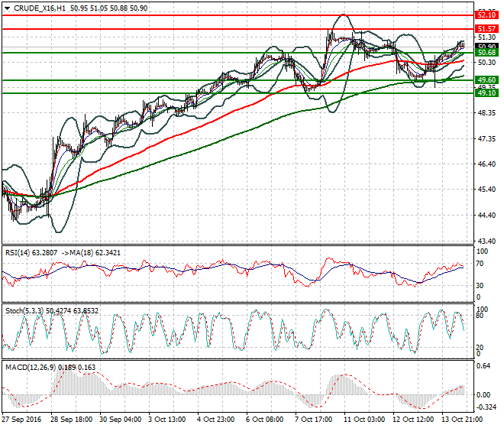Screen dimensions: 504x428
Task: Select the 50.68 green support price label
Action: click(486, 53)
